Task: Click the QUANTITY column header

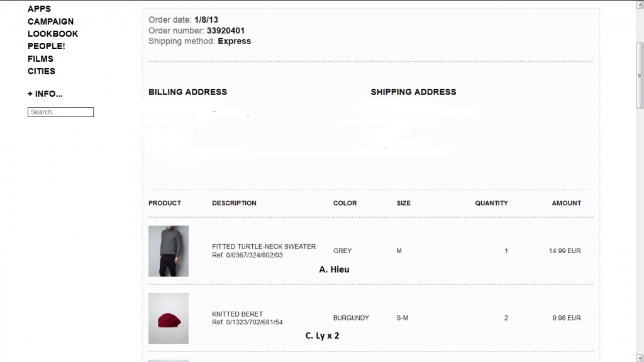Action: [x=491, y=203]
